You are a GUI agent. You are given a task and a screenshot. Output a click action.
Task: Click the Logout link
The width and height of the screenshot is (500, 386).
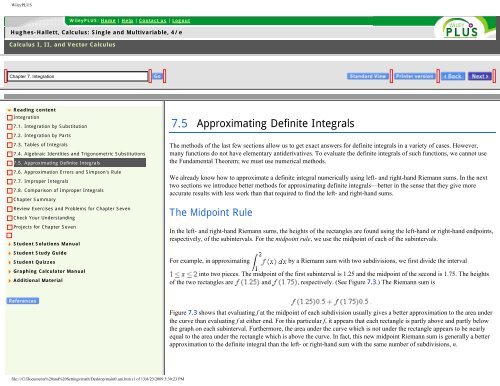(x=181, y=21)
